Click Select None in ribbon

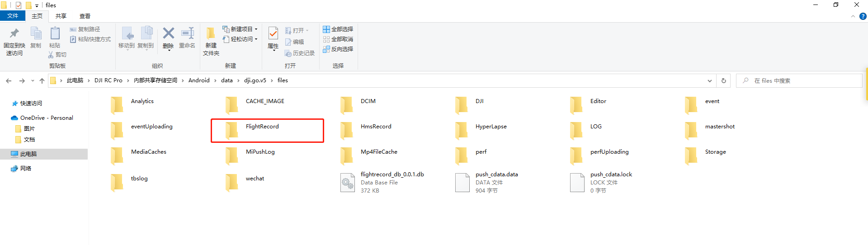(x=338, y=39)
